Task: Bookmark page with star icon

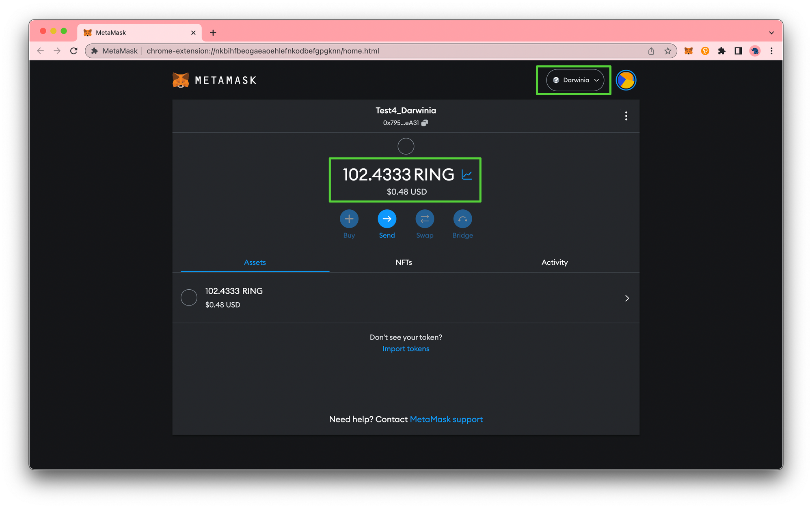Action: 668,51
